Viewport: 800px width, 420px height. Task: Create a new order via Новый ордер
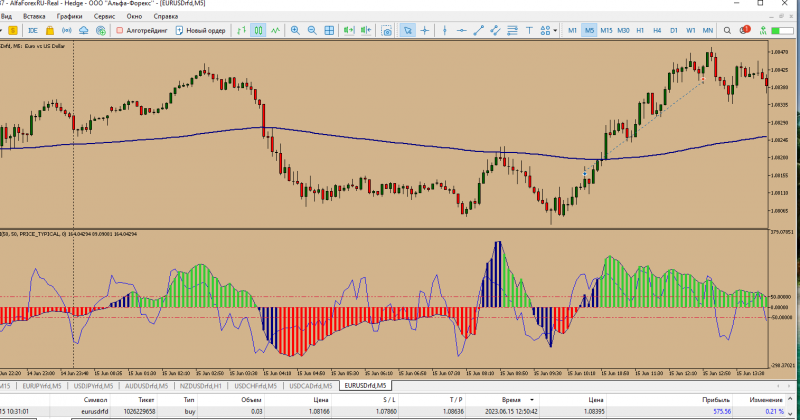(x=201, y=31)
